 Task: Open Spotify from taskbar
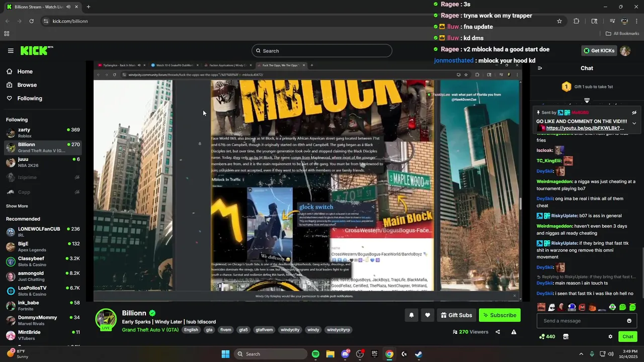[x=315, y=354]
